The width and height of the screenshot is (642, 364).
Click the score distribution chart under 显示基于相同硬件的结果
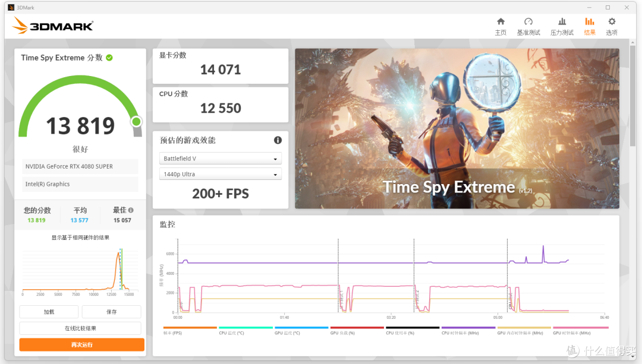click(80, 271)
